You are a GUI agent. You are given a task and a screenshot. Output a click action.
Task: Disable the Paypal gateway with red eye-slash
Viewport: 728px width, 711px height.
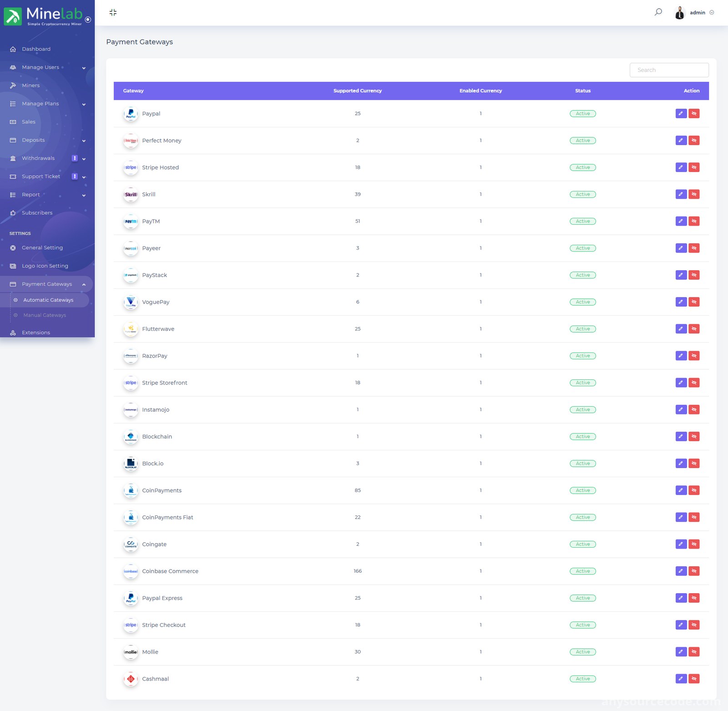click(694, 113)
